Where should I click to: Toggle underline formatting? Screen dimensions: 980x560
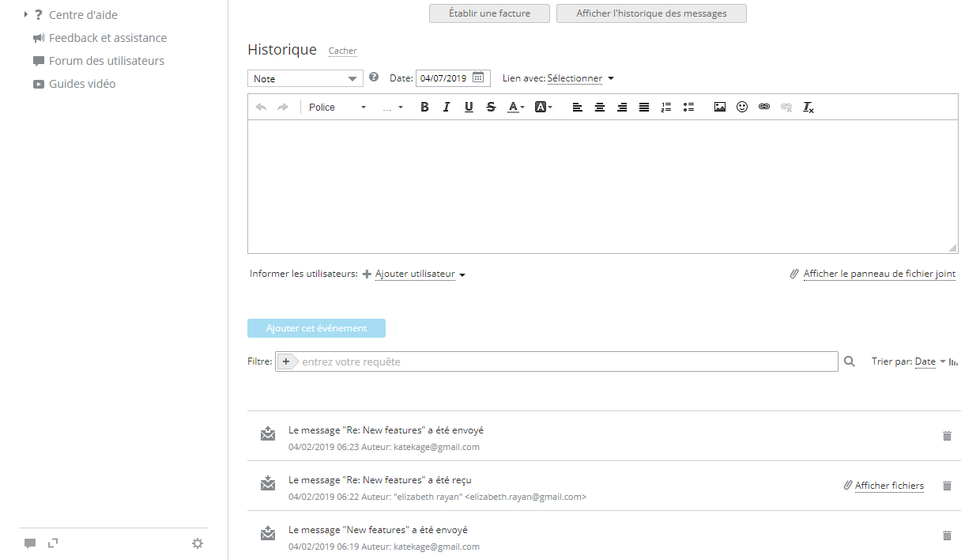pyautogui.click(x=469, y=108)
